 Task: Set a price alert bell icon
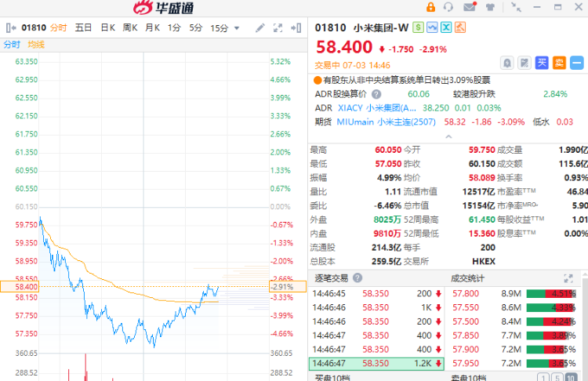tap(507, 63)
